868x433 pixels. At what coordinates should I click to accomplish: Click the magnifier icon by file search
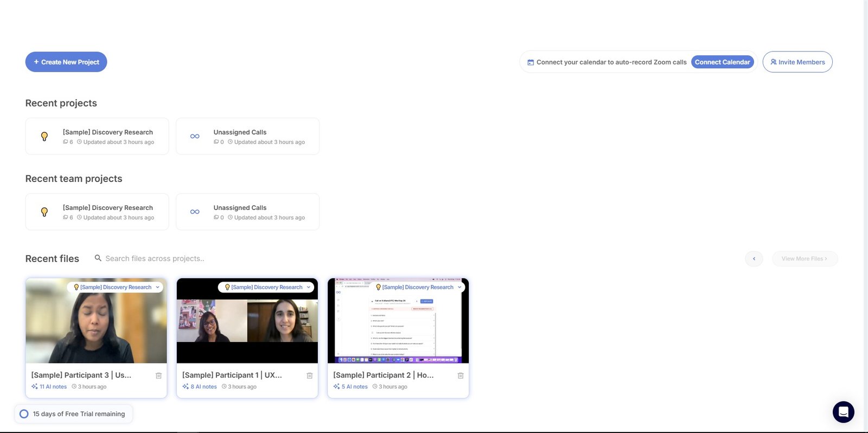point(98,258)
